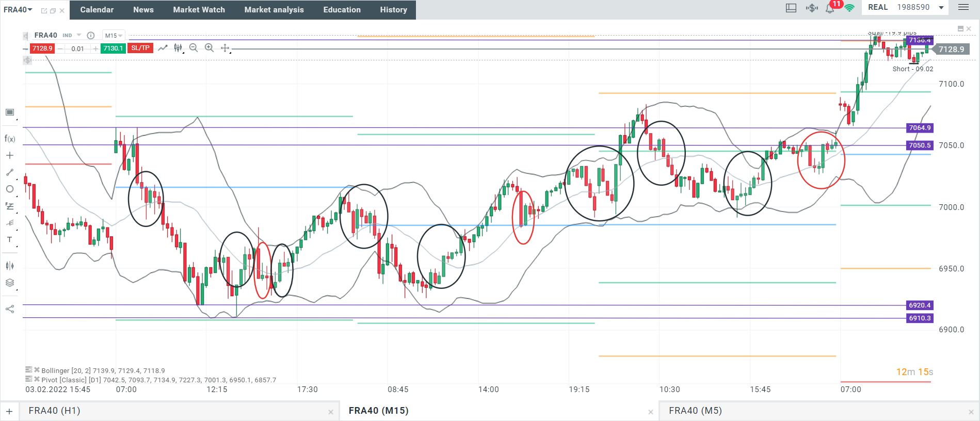This screenshot has width=980, height=421.
Task: Toggle Bollinger indicator visibility settings icon
Action: click(29, 370)
